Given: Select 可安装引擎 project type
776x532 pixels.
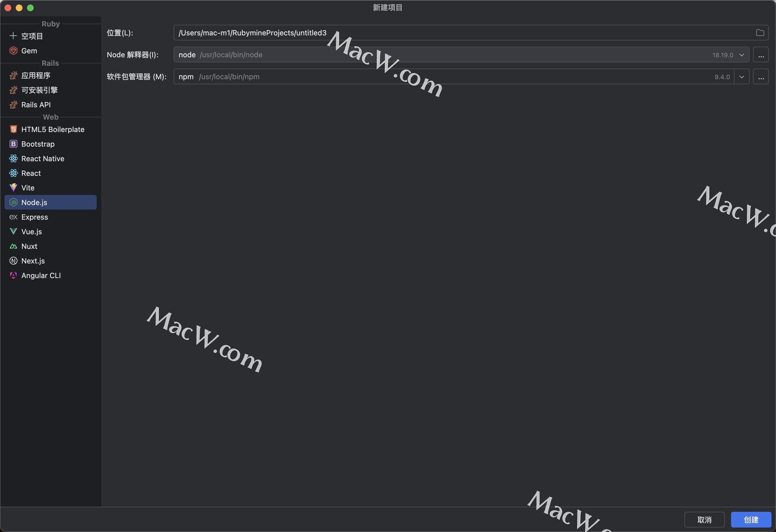Looking at the screenshot, I should 51,90.
